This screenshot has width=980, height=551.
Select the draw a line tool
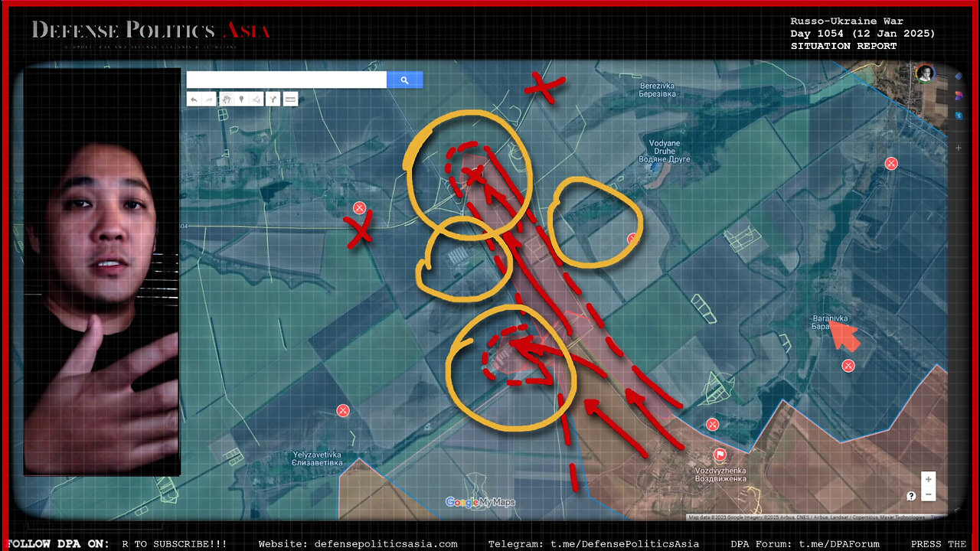pos(256,99)
